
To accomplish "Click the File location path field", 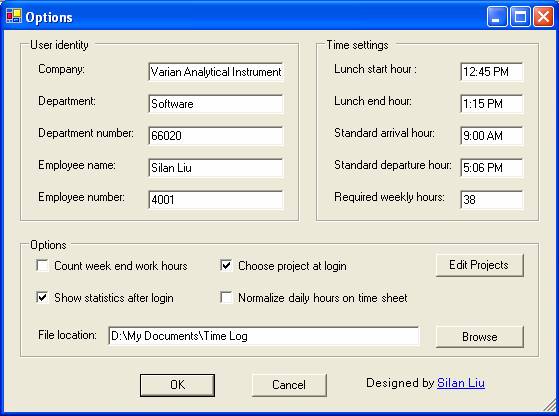I will pos(264,336).
